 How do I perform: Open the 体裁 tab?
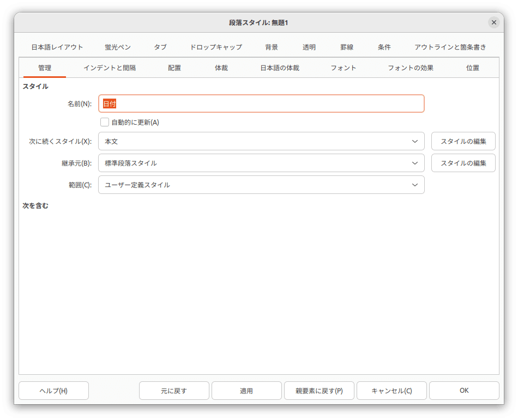click(221, 68)
